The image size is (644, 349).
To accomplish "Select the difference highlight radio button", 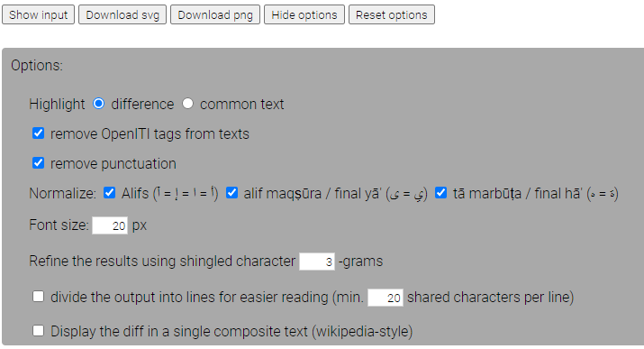I will [98, 104].
